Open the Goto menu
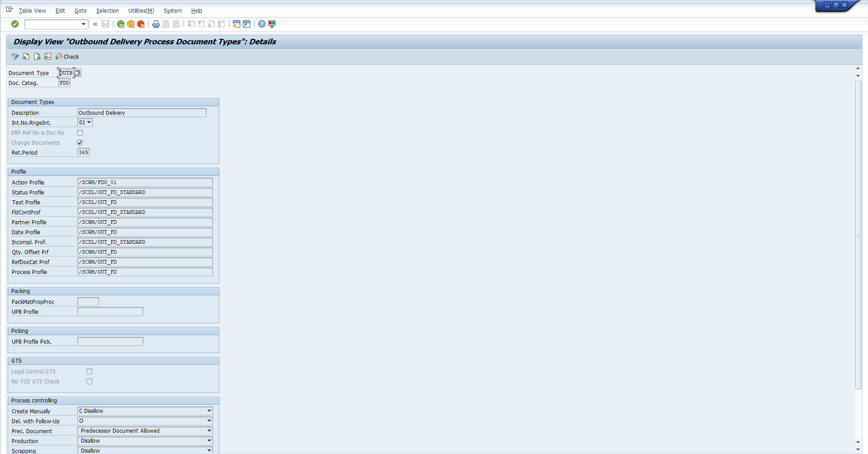The image size is (868, 454). click(x=81, y=10)
